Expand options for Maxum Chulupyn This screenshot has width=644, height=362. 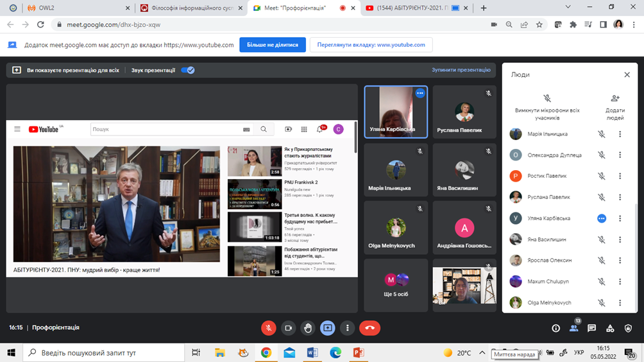click(x=620, y=282)
